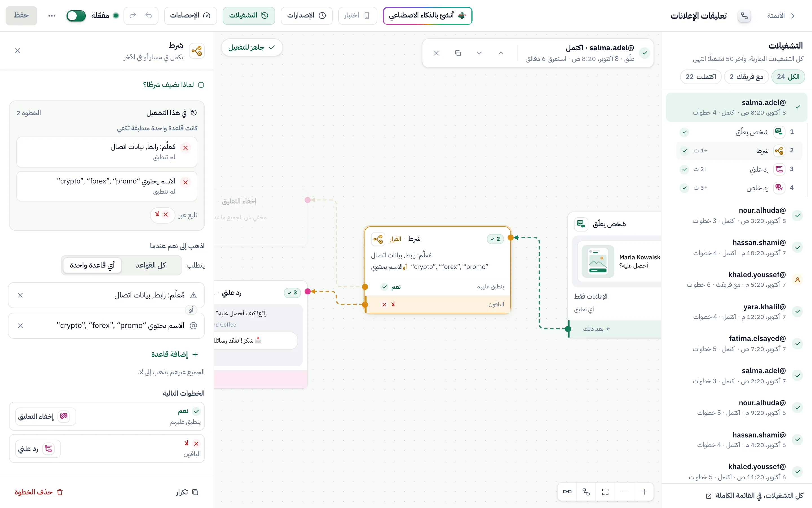Go to next run with down chevron
The image size is (812, 508).
[479, 53]
